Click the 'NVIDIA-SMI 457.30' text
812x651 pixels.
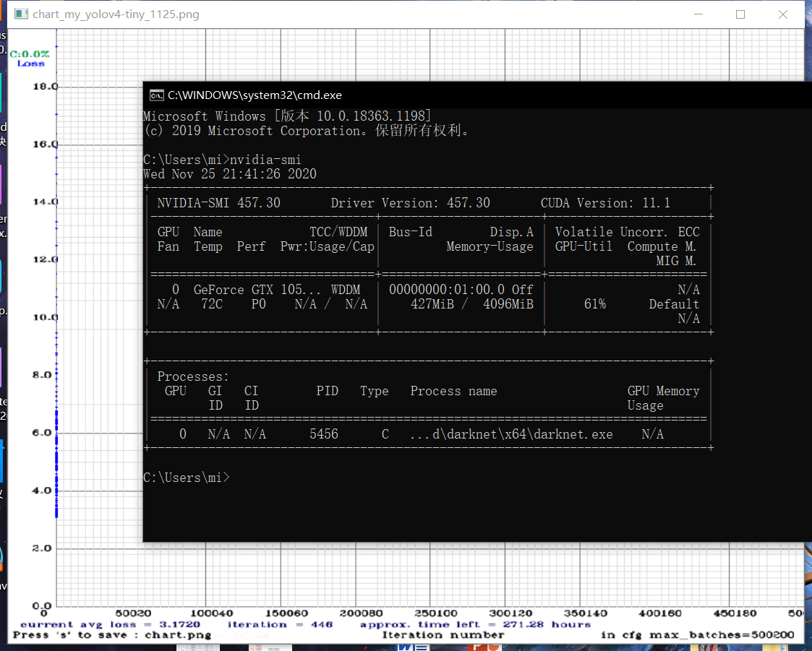[219, 203]
